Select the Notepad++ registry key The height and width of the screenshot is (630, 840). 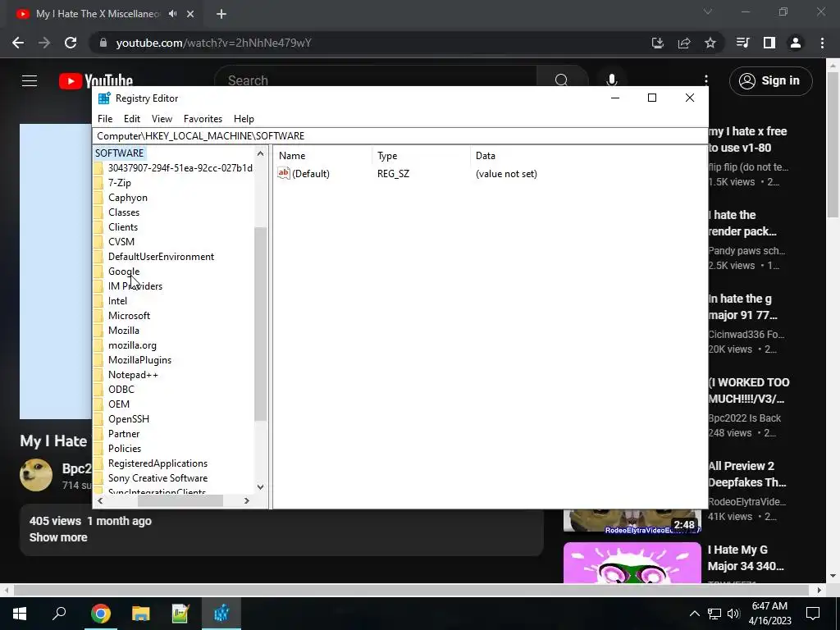pyautogui.click(x=133, y=375)
